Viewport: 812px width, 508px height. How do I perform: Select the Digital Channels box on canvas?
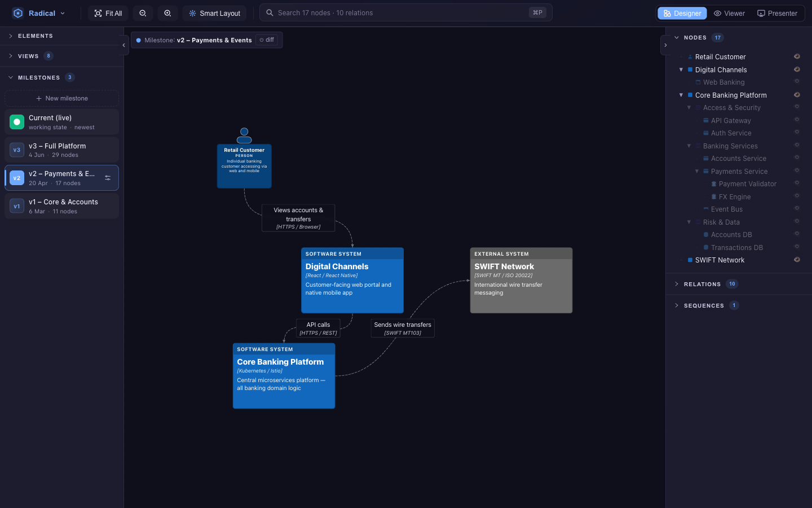[x=352, y=281]
